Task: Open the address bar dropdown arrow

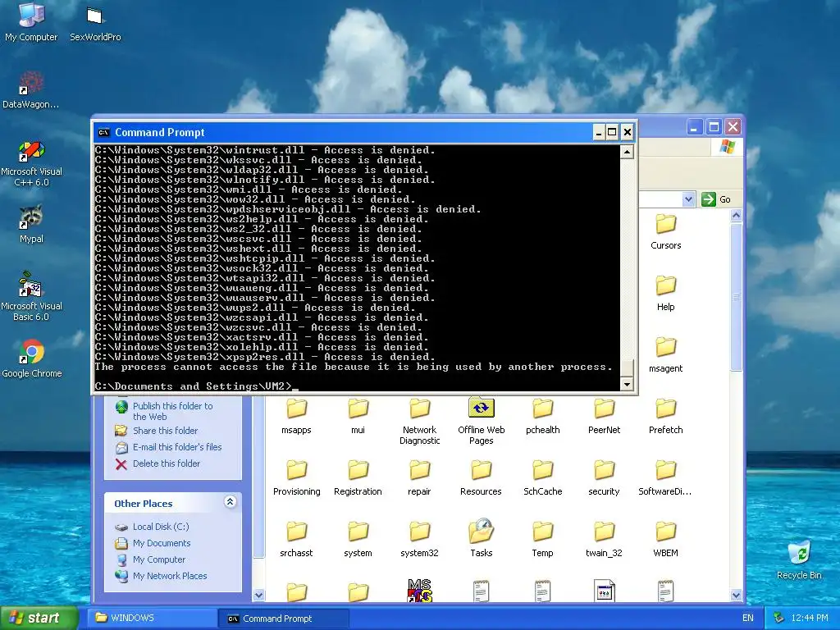Action: pyautogui.click(x=688, y=199)
